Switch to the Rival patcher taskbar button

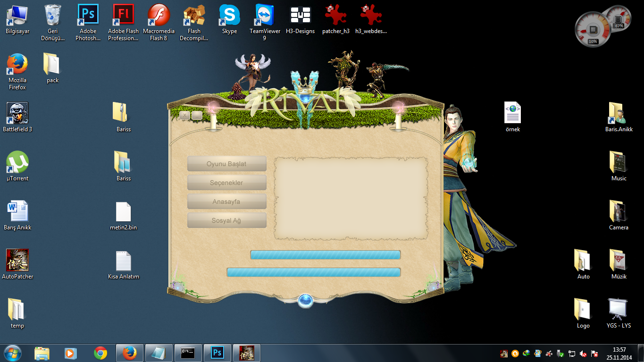(246, 353)
